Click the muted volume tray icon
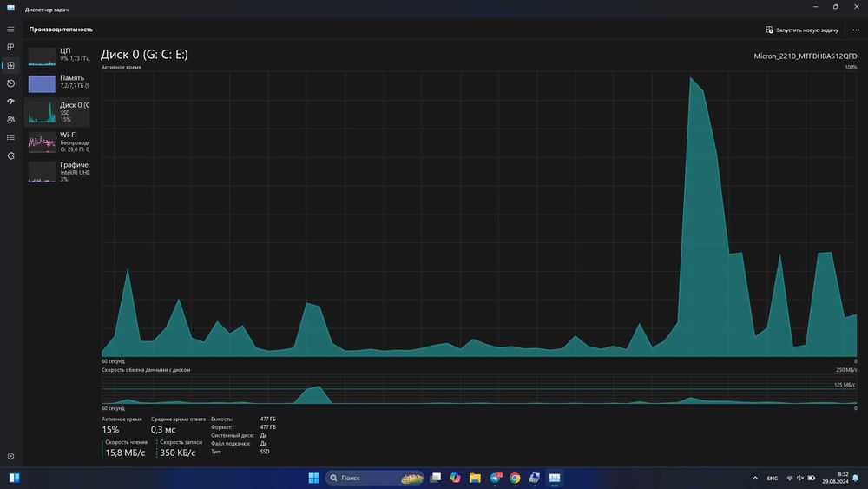This screenshot has width=868, height=489. point(800,478)
